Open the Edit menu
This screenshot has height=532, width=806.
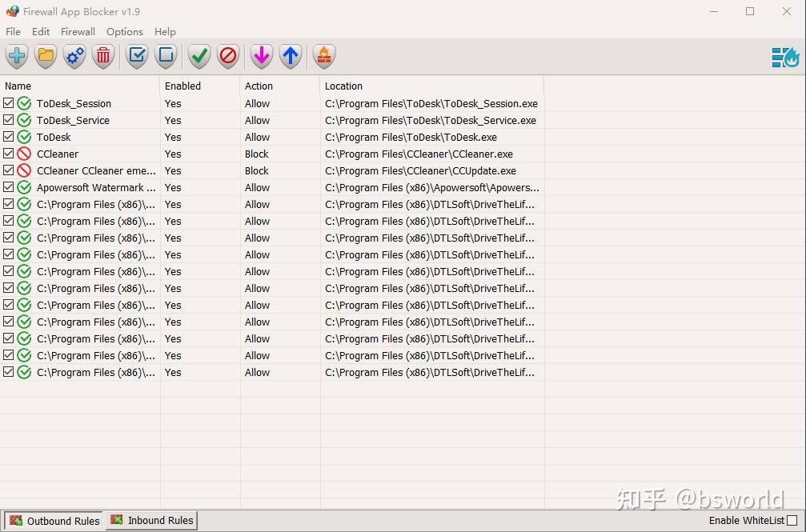pyautogui.click(x=41, y=31)
